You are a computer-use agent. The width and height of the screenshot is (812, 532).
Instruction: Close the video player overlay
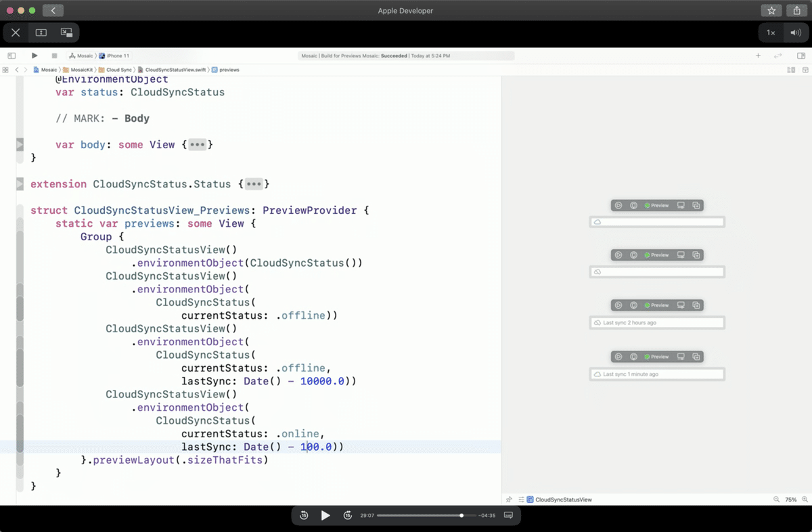[16, 32]
